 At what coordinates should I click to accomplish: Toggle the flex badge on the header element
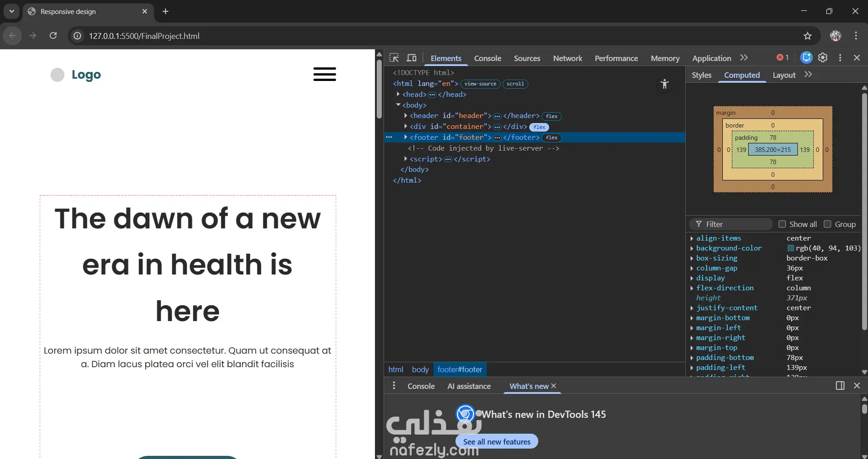(551, 116)
